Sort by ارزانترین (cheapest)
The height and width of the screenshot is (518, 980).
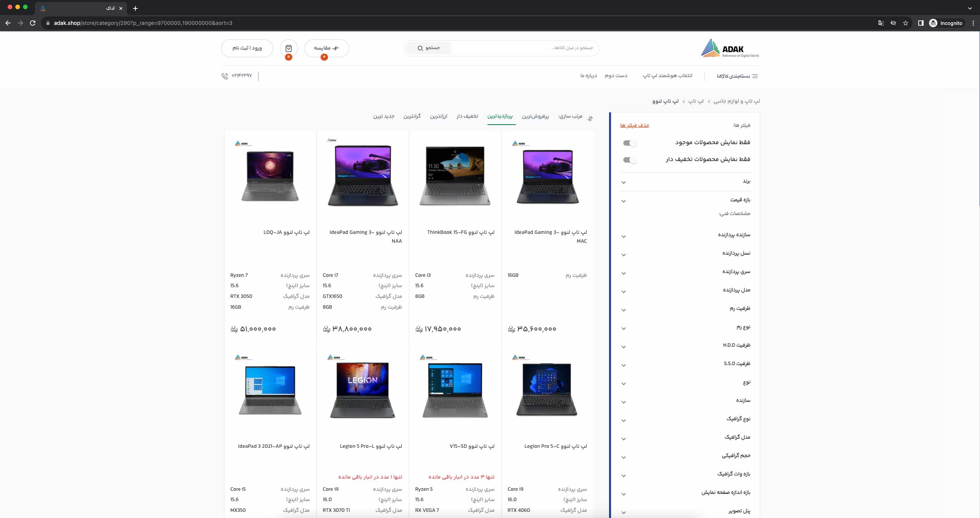click(x=438, y=116)
